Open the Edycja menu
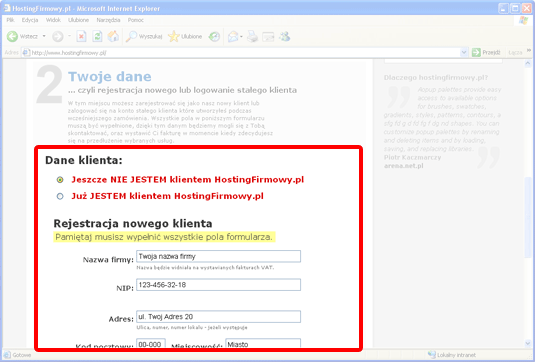This screenshot has height=362, width=535. point(30,20)
